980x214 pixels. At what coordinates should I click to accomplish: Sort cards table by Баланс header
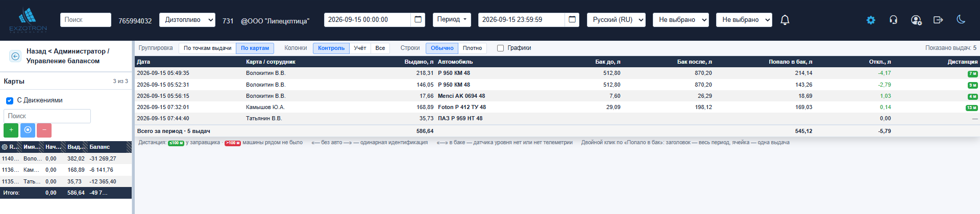pos(100,147)
